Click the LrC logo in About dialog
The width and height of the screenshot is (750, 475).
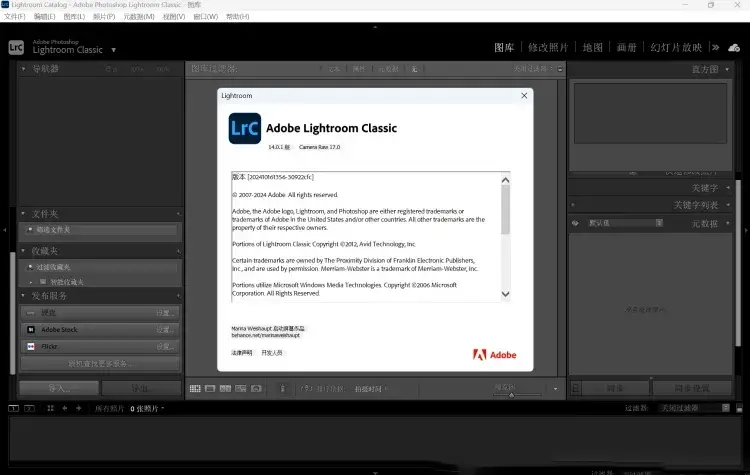coord(244,128)
